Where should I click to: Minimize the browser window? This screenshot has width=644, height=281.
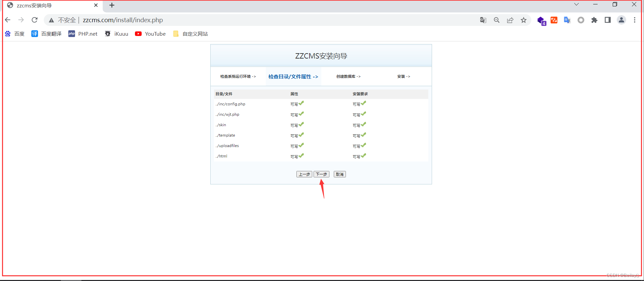(x=595, y=4)
